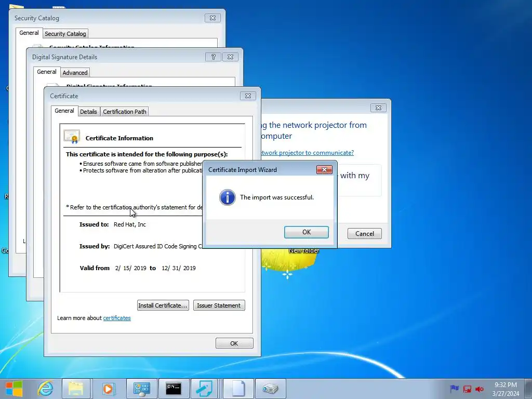Open the Security Catalog tab in Security Catalog window
The image size is (532, 399).
pyautogui.click(x=65, y=34)
